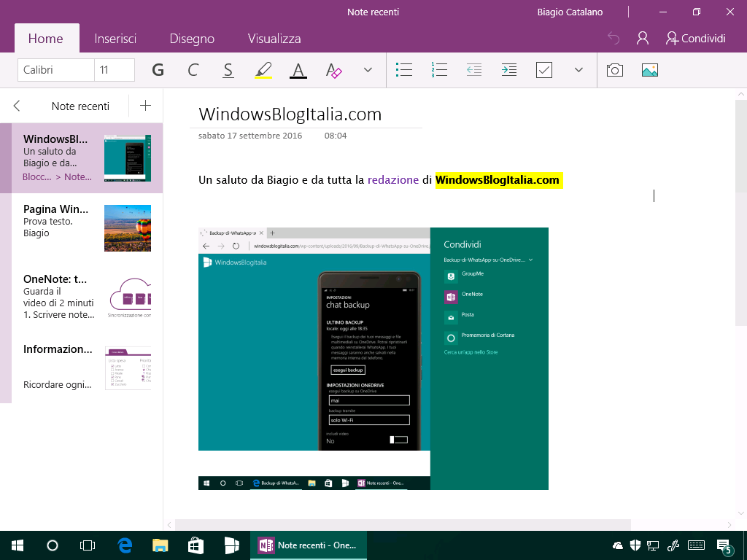Viewport: 747px width, 560px height.
Task: Open Windows Defender shield tray icon
Action: 635,545
